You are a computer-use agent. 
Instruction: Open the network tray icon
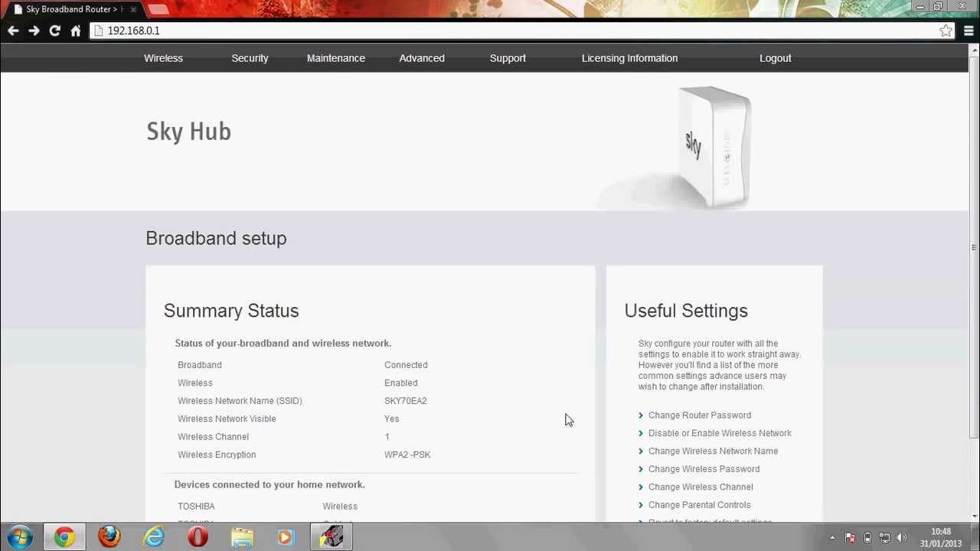884,538
